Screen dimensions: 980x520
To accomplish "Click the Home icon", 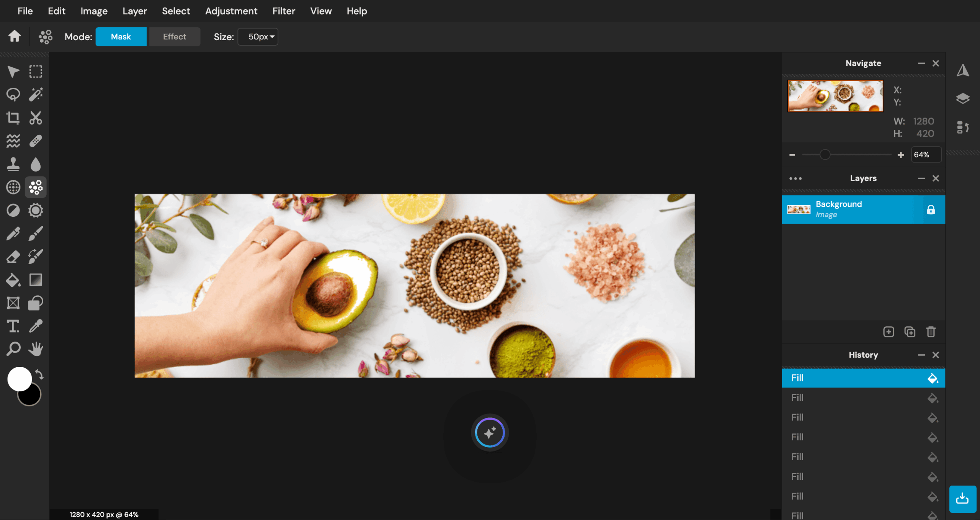I will (15, 36).
